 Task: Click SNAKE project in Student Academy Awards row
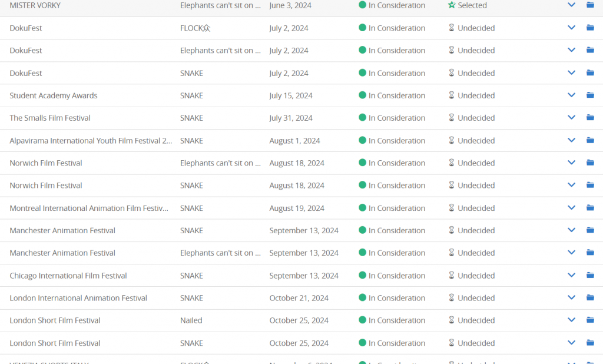[191, 95]
